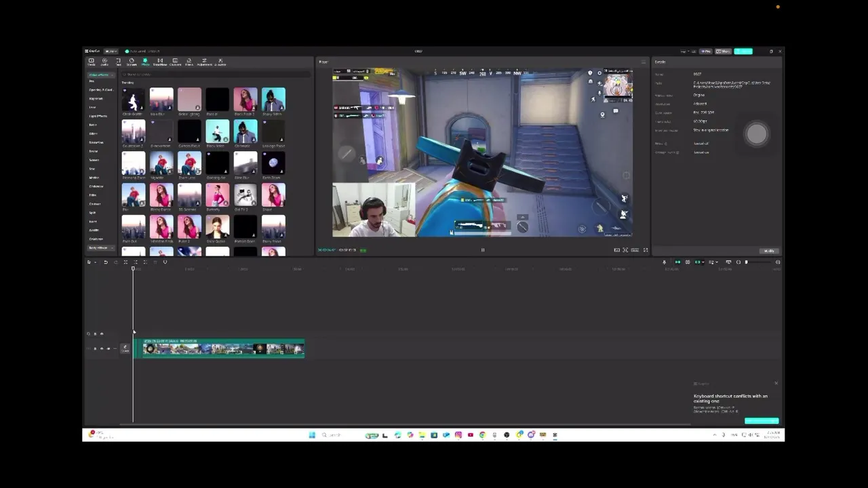The image size is (868, 488).
Task: Open the Audio tab
Action: (x=104, y=62)
